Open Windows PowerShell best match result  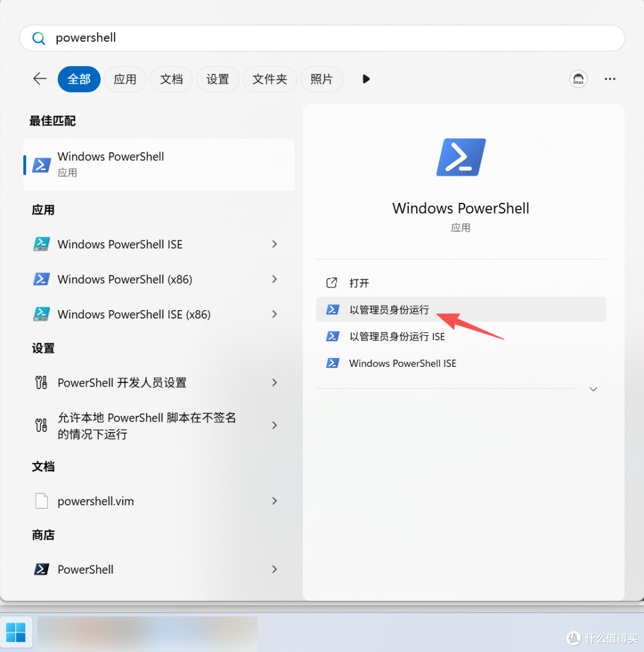coord(159,165)
